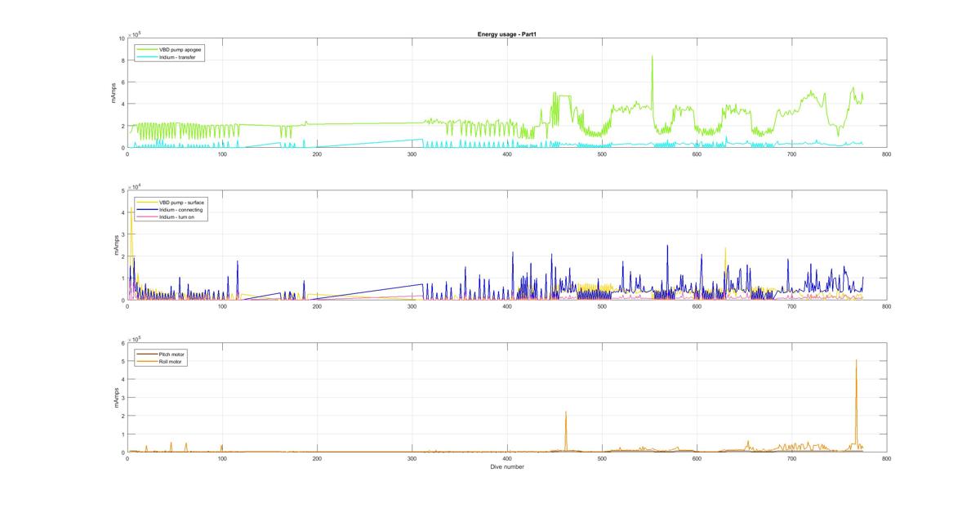Click cyan line sample in top legend
Screen dimensions: 980x508
[148, 56]
